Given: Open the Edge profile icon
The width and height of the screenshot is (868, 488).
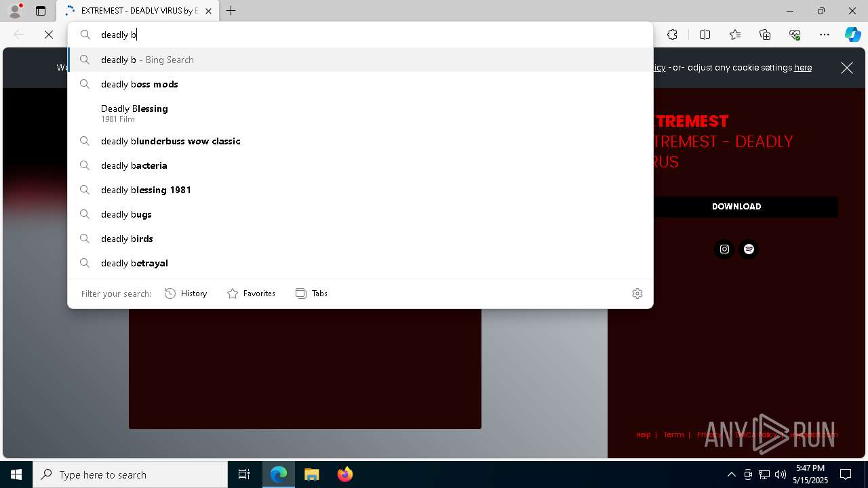Looking at the screenshot, I should click(15, 11).
